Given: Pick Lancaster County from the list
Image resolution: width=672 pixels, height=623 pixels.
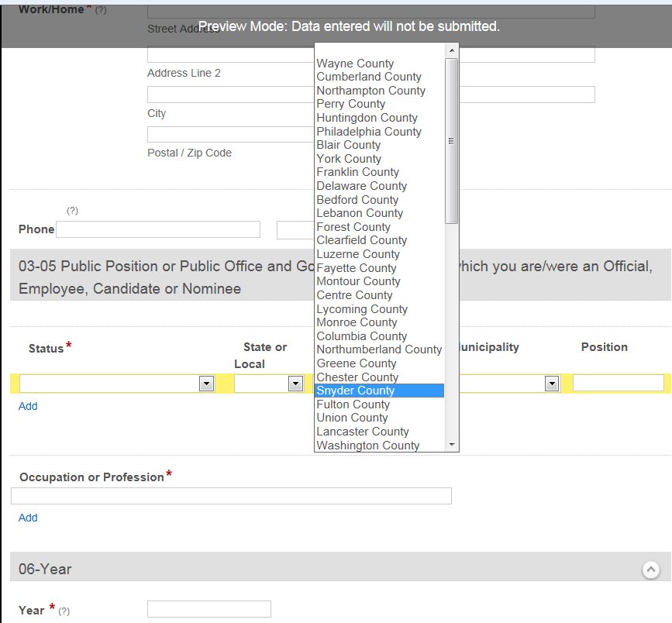Looking at the screenshot, I should (362, 432).
